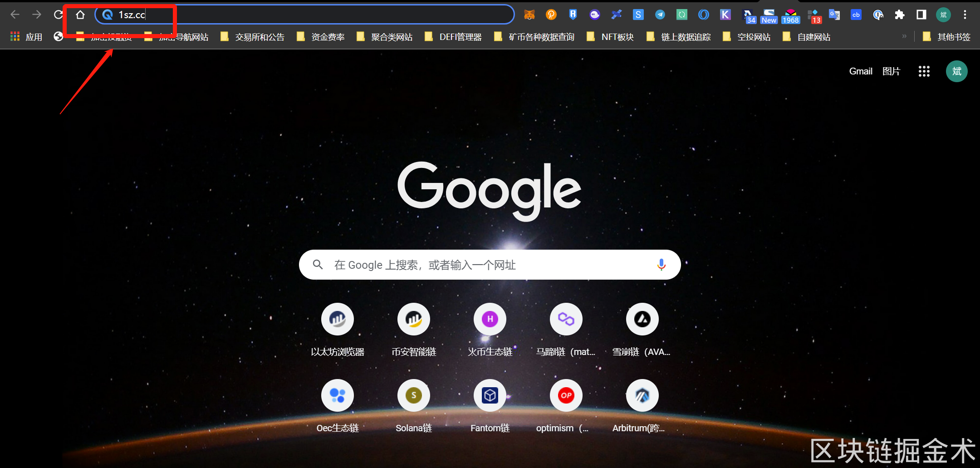
Task: Expand the 空投网站 bookmark folder
Action: tap(746, 37)
